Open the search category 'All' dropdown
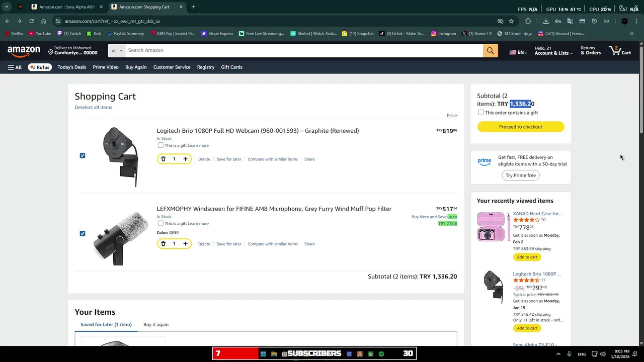The width and height of the screenshot is (644, 362). coord(117,50)
